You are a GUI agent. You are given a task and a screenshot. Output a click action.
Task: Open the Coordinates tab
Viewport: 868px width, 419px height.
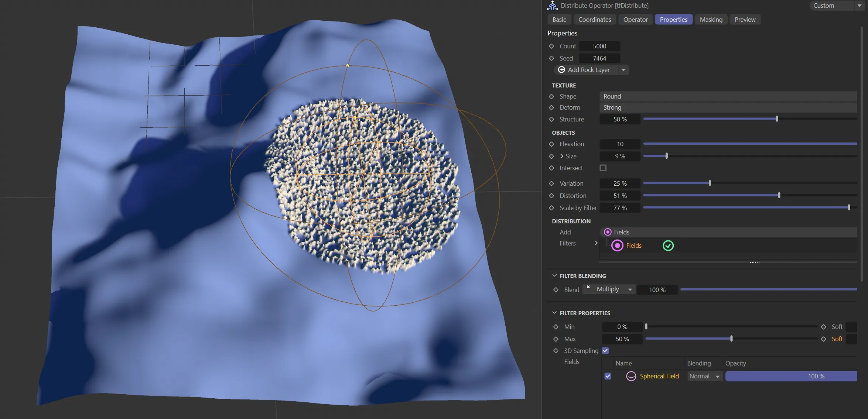click(594, 20)
